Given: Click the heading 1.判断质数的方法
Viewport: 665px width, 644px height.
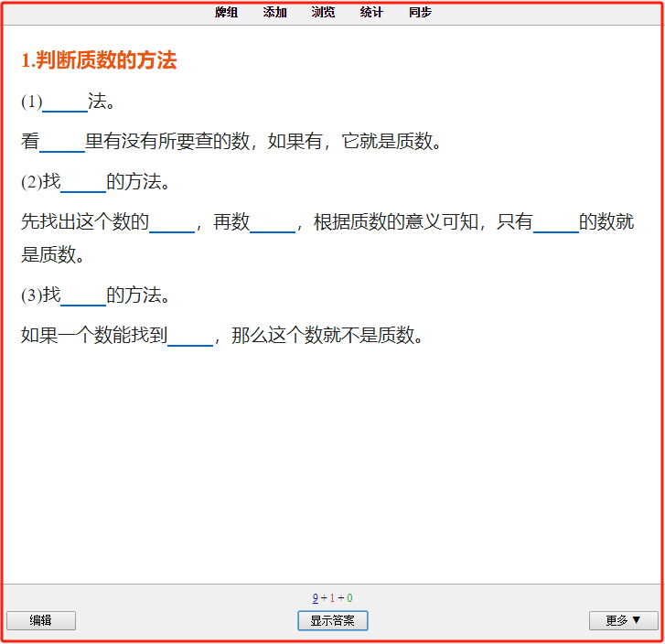Looking at the screenshot, I should pyautogui.click(x=99, y=59).
